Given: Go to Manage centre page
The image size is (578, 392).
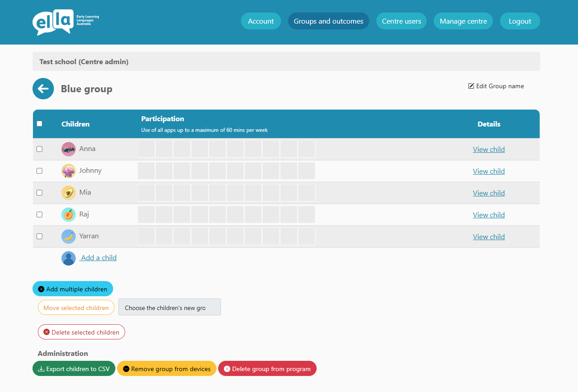Looking at the screenshot, I should click(463, 21).
